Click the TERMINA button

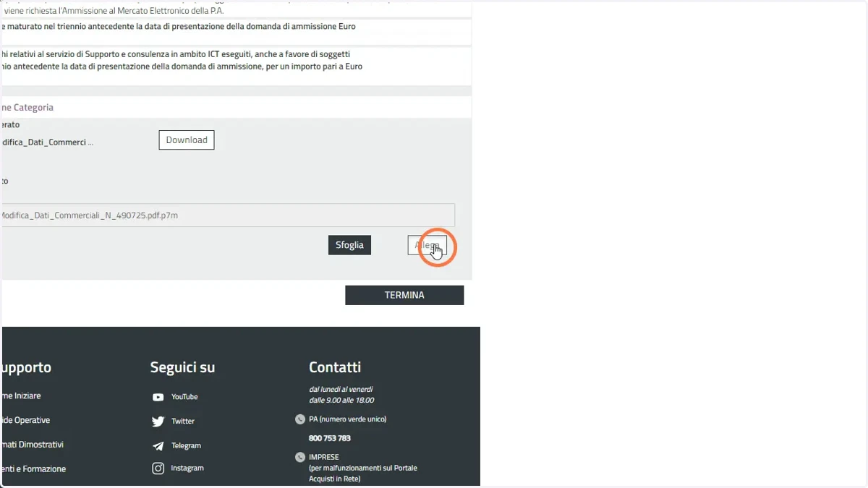pyautogui.click(x=404, y=295)
